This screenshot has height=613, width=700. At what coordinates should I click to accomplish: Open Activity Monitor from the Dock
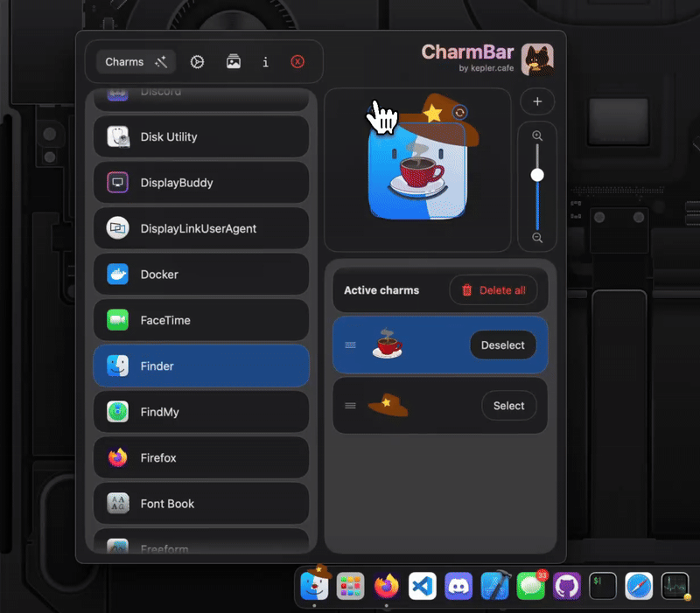point(675,586)
